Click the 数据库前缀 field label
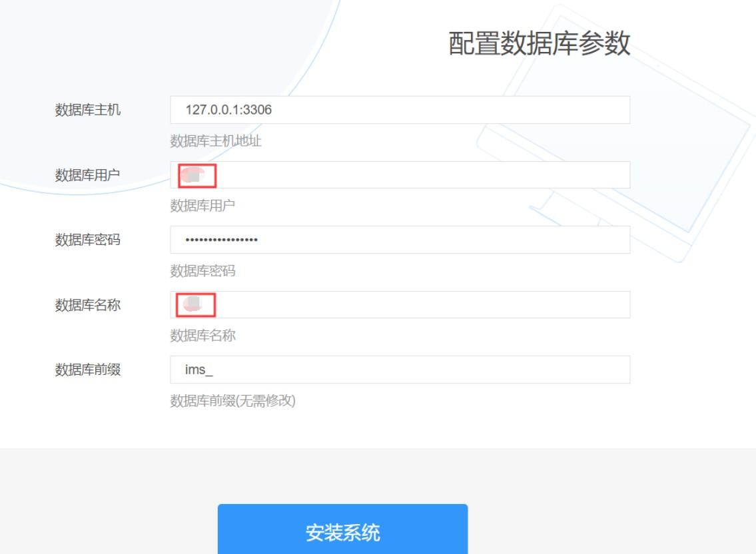The height and width of the screenshot is (554, 756). click(88, 370)
